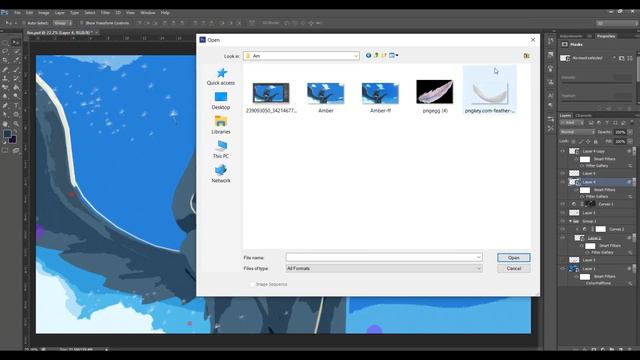Switch to the Channels tab
Image resolution: width=640 pixels, height=360 pixels.
coord(583,116)
